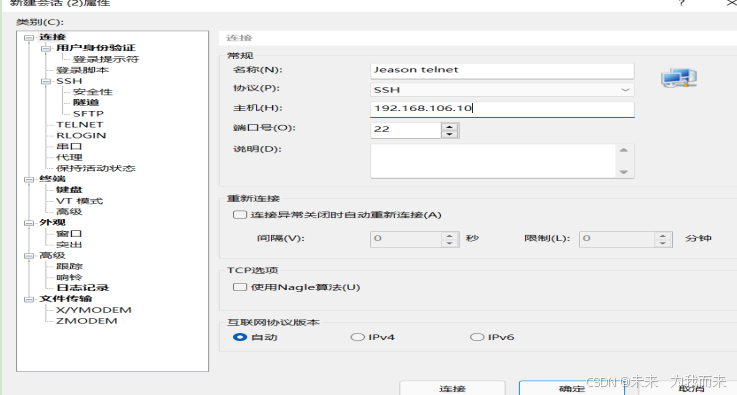Viewport: 737px width, 395px height.
Task: Select the 自动 radio button
Action: (x=240, y=337)
